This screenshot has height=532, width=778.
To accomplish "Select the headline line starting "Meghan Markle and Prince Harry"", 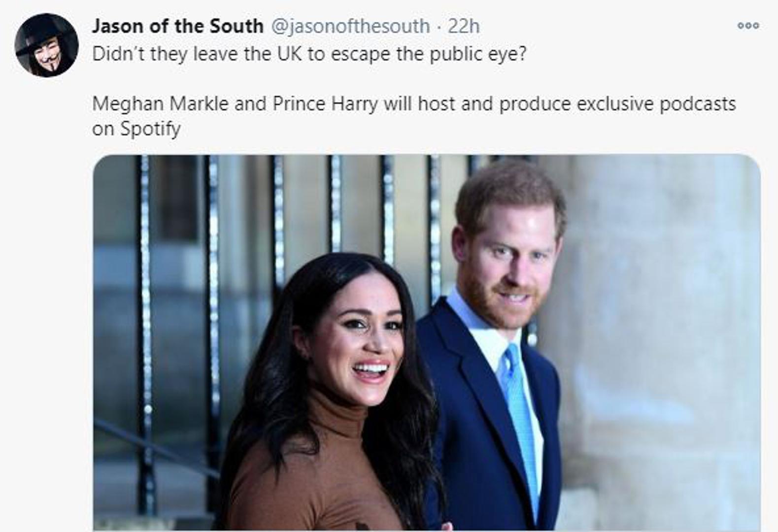I will pos(414,104).
